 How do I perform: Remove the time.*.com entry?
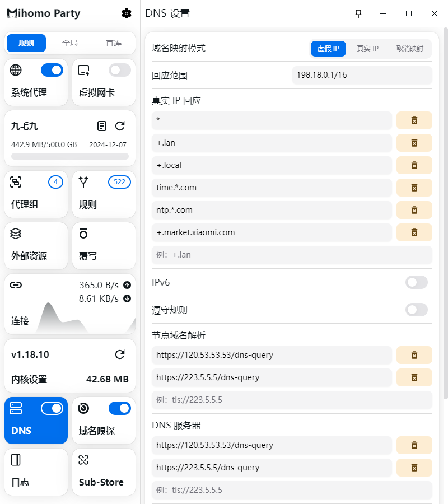coord(414,188)
